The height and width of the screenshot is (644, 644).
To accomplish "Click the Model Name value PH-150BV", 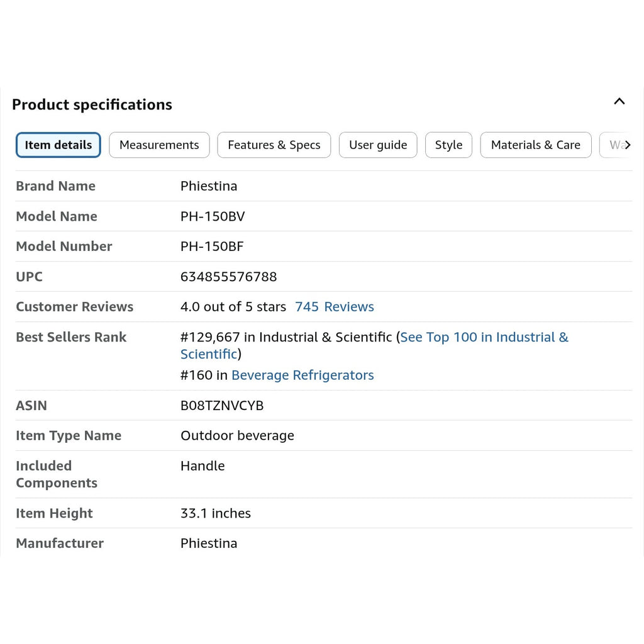I will [x=213, y=216].
